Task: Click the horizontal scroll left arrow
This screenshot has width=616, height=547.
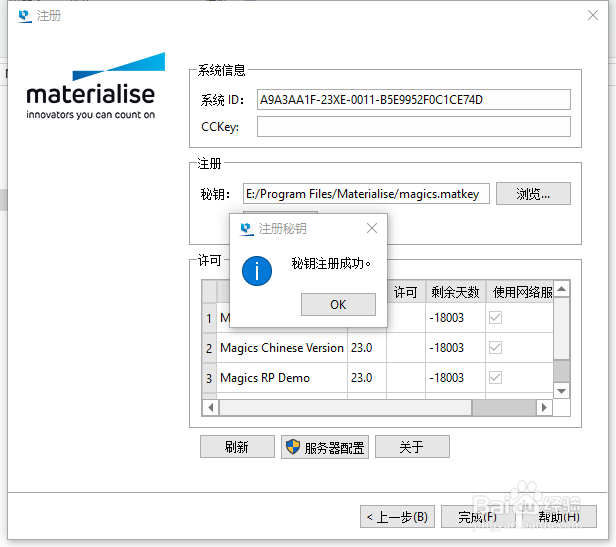Action: [211, 407]
